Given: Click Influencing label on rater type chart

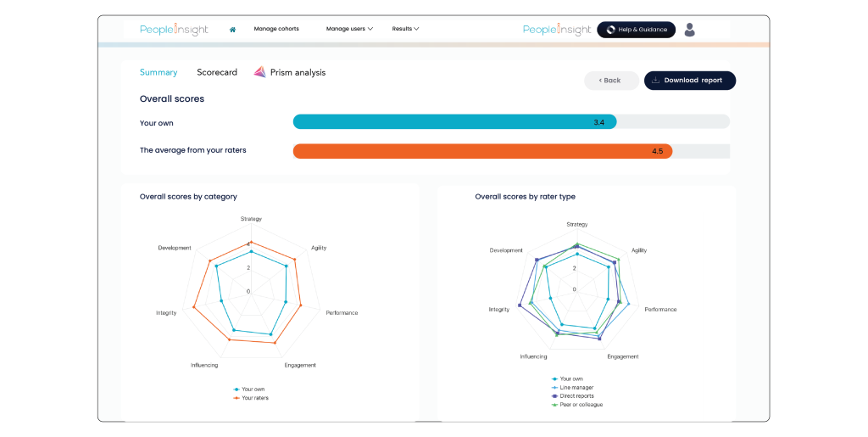Looking at the screenshot, I should click(x=534, y=356).
